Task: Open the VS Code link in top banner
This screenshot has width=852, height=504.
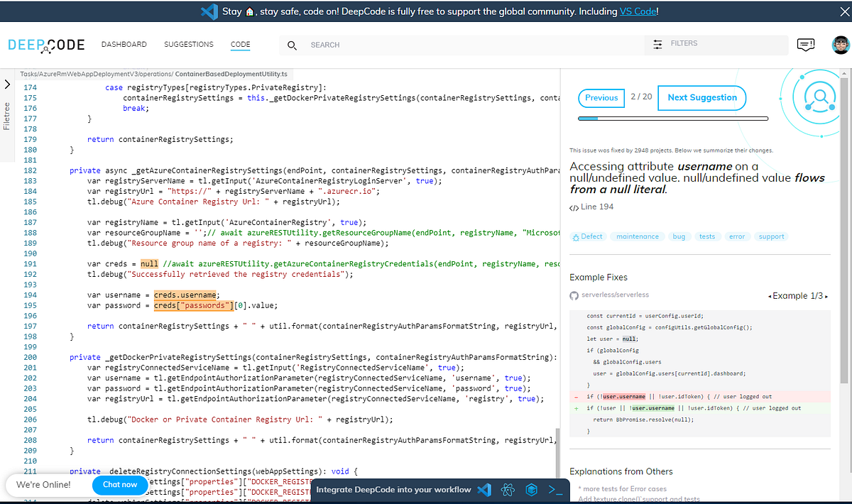Action: (636, 11)
